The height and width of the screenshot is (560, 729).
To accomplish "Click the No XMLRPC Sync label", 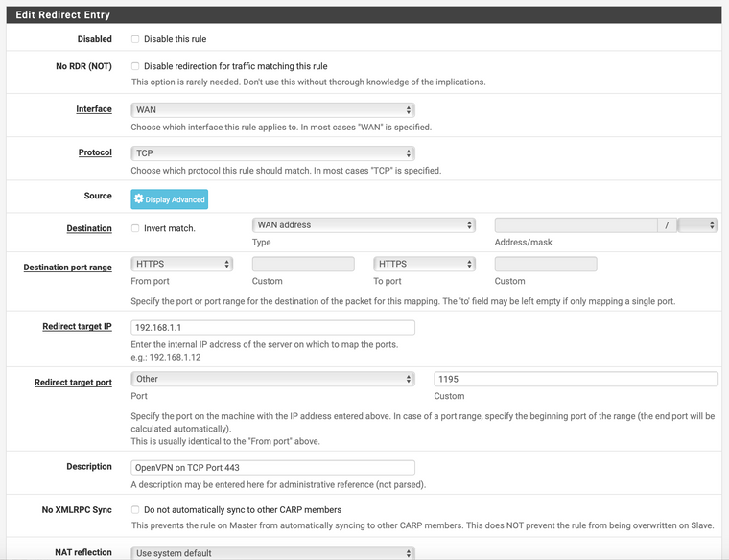I will [x=77, y=510].
